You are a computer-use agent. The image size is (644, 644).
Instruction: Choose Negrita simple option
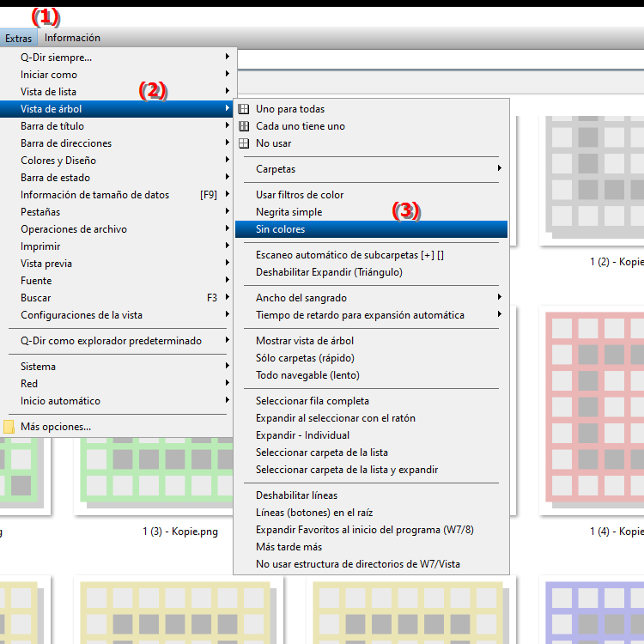[x=371, y=212]
